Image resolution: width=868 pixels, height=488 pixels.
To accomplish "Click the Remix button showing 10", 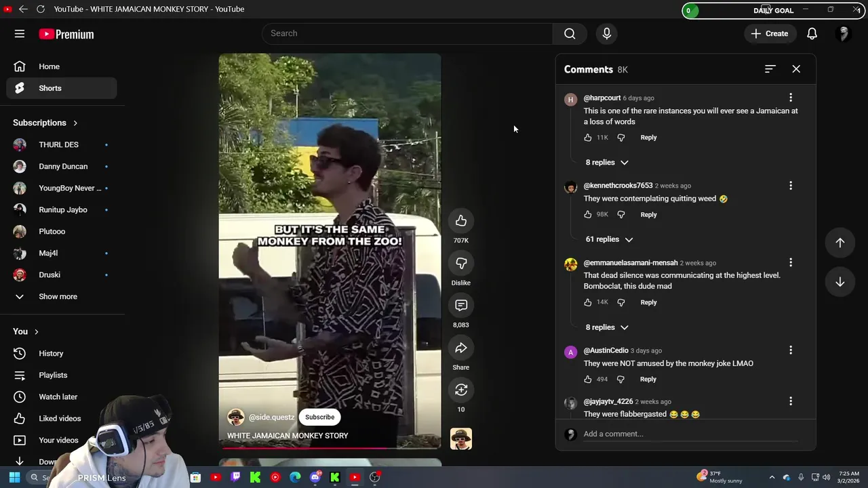I will (461, 390).
